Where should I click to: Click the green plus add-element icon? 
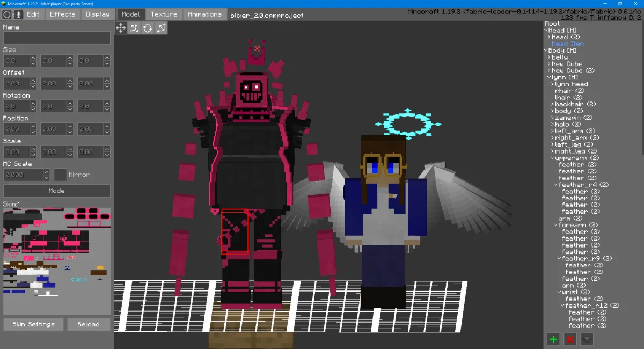[553, 339]
